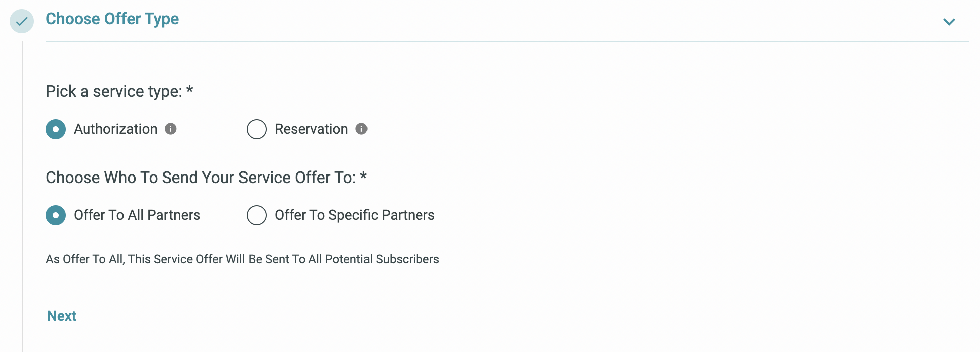Click the completed step checkmark icon
Viewport: 980px width, 352px height.
(x=22, y=21)
